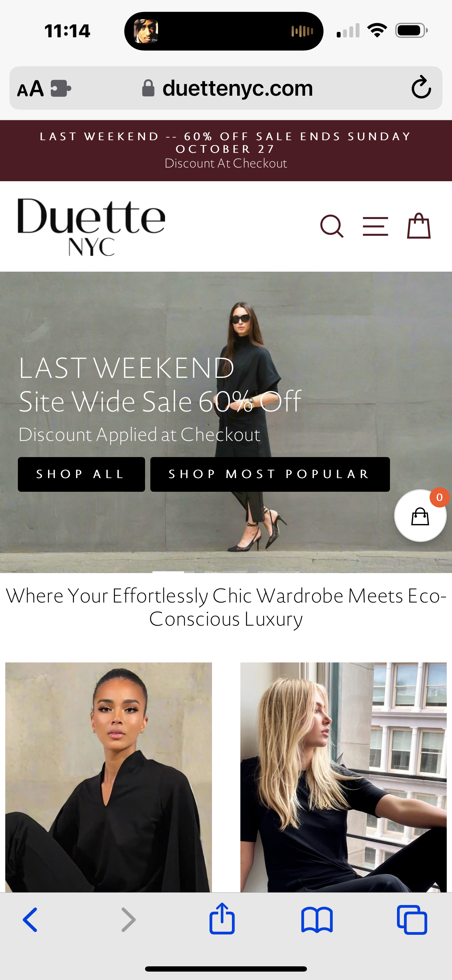Open the site search magnifier icon
The width and height of the screenshot is (452, 980).
(x=332, y=226)
